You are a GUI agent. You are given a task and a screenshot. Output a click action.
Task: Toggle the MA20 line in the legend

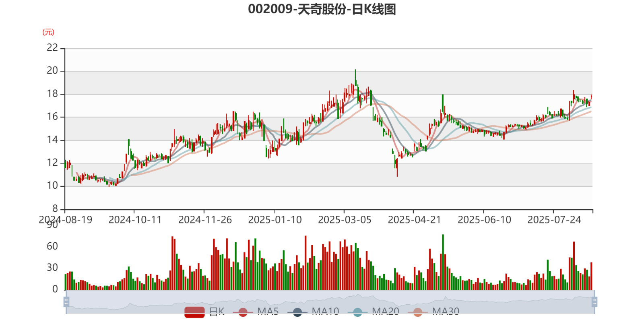coord(374,312)
